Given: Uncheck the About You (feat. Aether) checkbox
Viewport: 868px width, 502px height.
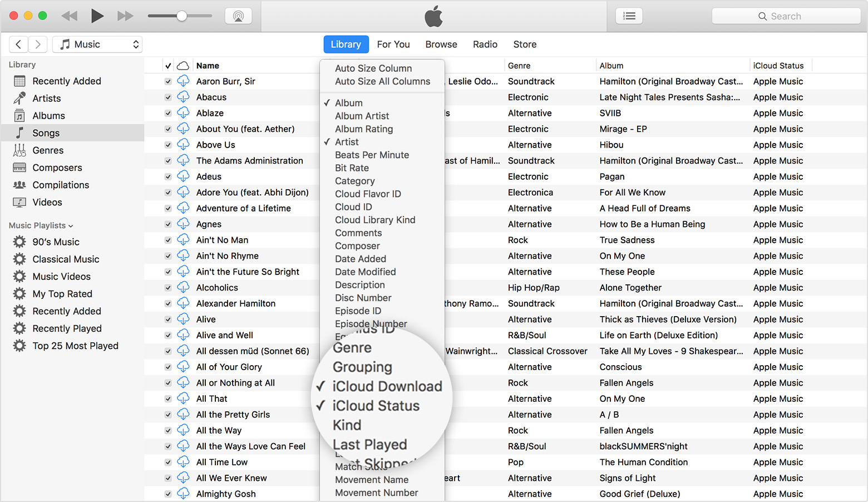Looking at the screenshot, I should click(x=168, y=129).
